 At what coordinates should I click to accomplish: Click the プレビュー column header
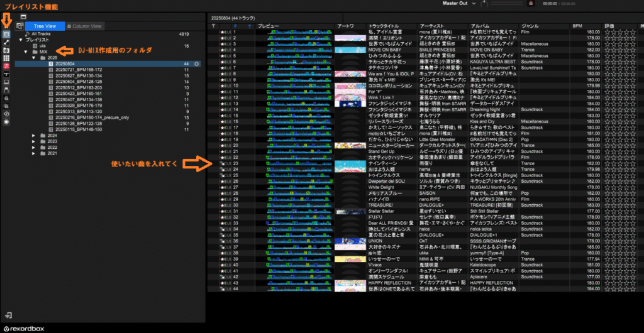point(294,26)
